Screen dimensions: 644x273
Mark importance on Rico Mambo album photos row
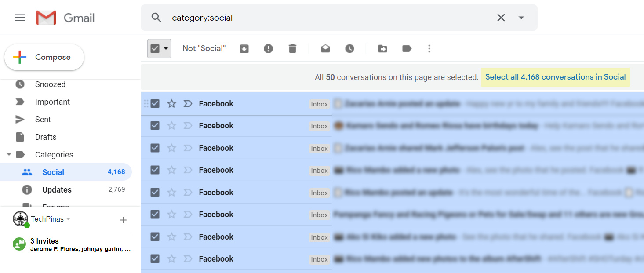188,258
